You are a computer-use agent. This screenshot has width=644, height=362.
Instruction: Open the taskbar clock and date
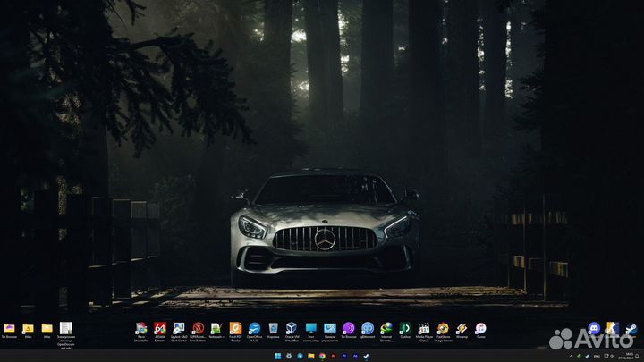tap(630, 356)
